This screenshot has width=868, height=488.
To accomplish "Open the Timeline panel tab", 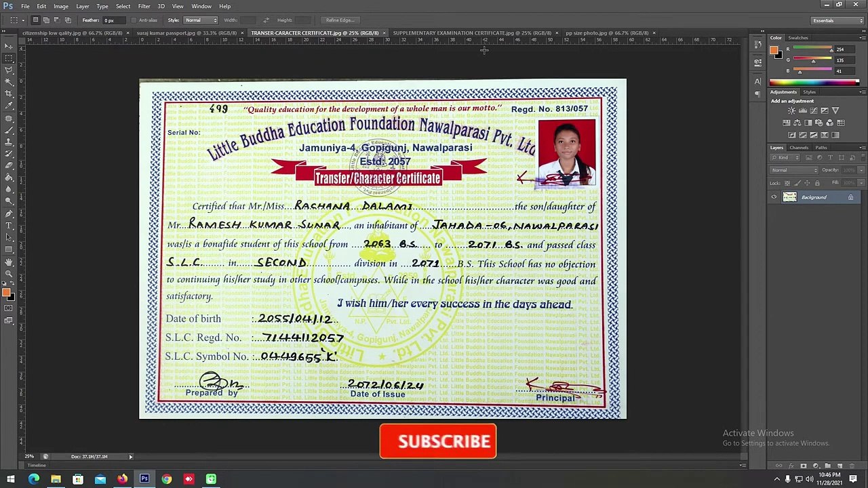I will [37, 466].
